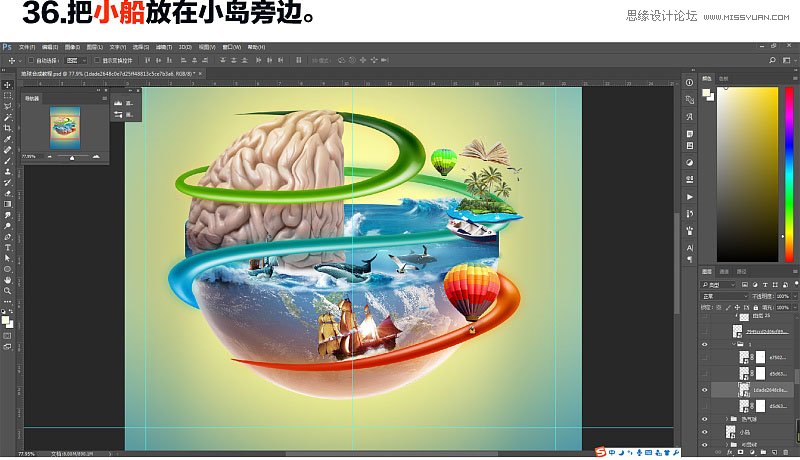800x460 pixels.
Task: Click the rainbow hue slider strip
Action: pyautogui.click(x=789, y=174)
